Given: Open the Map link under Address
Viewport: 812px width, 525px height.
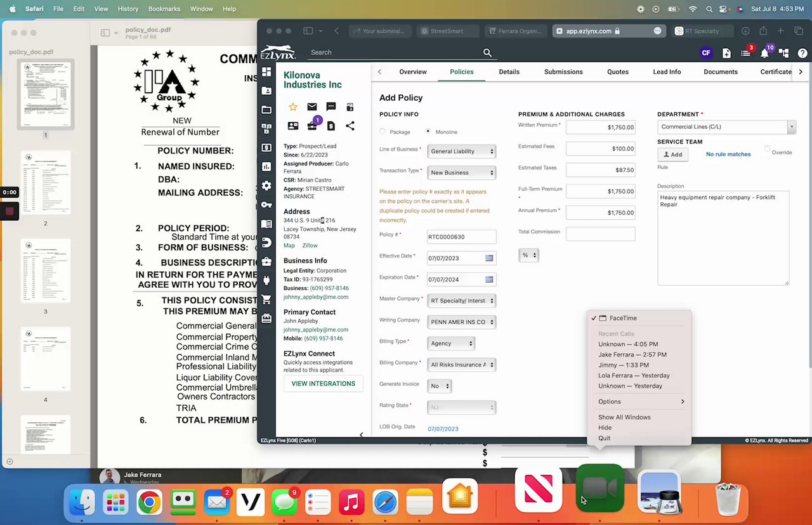Looking at the screenshot, I should [289, 245].
